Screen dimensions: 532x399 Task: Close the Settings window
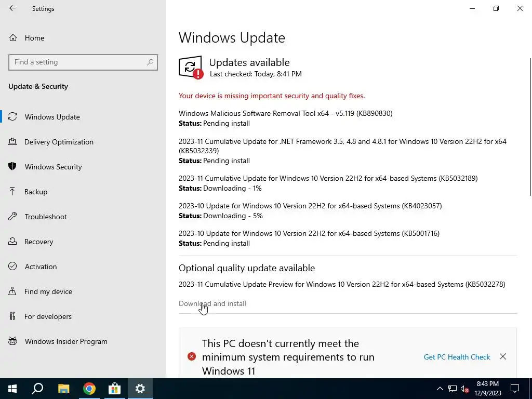click(520, 8)
